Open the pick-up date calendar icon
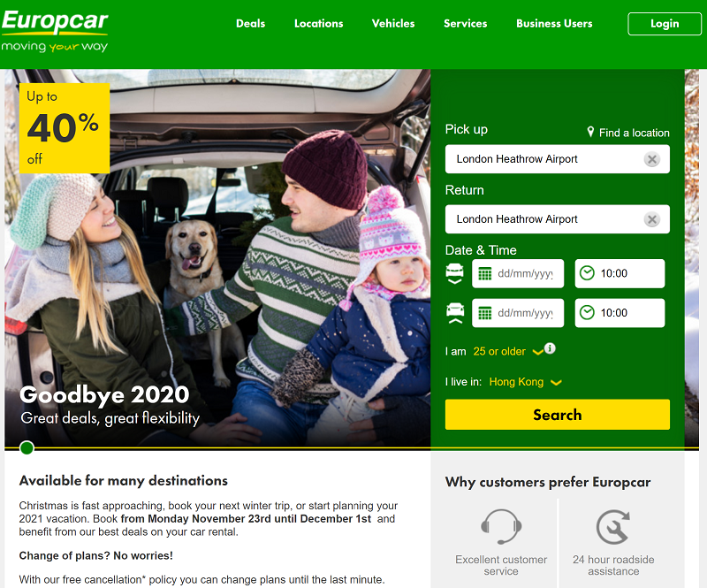 (484, 273)
